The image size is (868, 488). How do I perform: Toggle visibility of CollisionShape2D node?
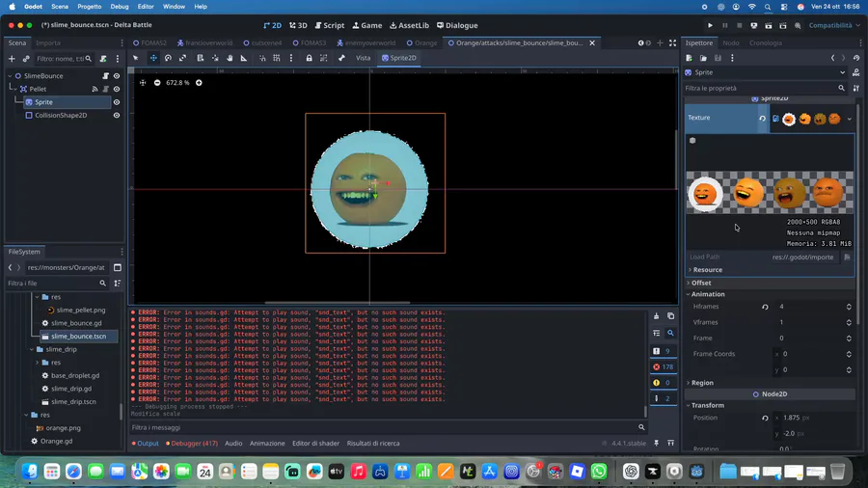pyautogui.click(x=117, y=116)
